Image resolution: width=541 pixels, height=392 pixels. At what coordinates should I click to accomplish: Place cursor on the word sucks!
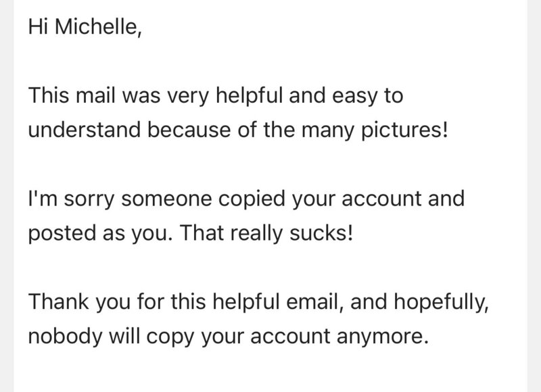click(x=321, y=233)
